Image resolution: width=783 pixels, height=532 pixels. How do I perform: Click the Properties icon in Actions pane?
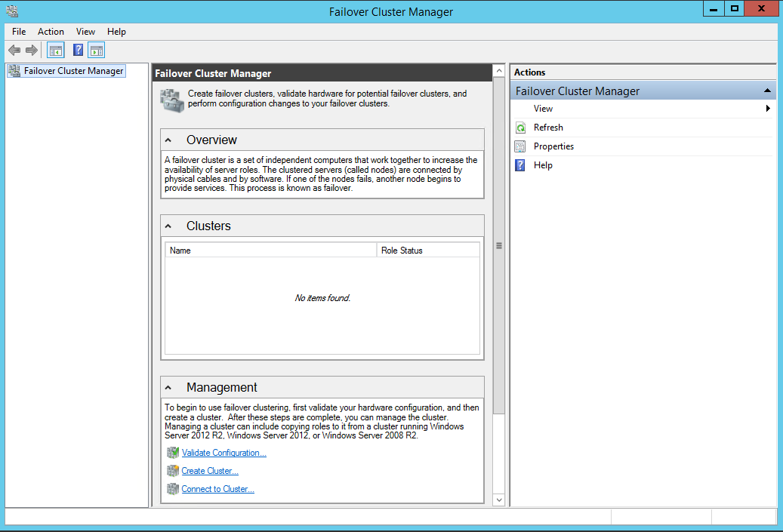[x=520, y=146]
